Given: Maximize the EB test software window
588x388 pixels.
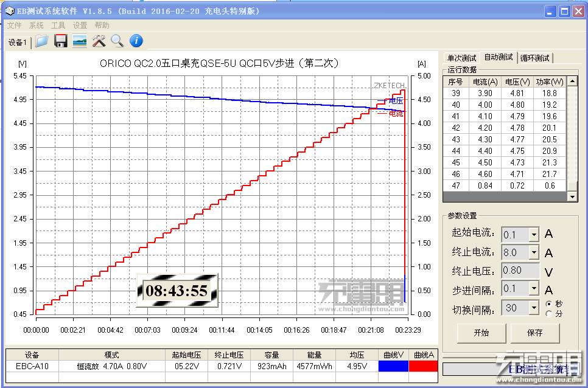Looking at the screenshot, I should 564,11.
